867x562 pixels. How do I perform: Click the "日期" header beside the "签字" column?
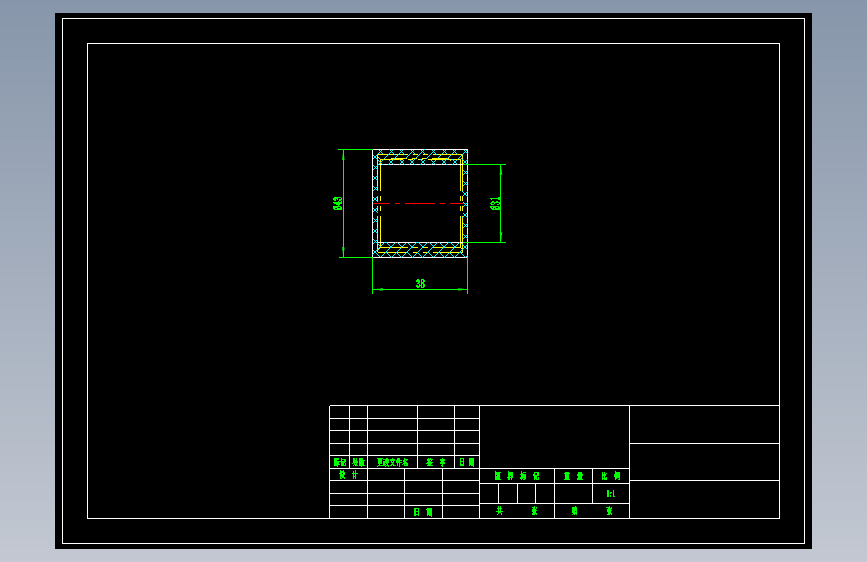point(467,462)
